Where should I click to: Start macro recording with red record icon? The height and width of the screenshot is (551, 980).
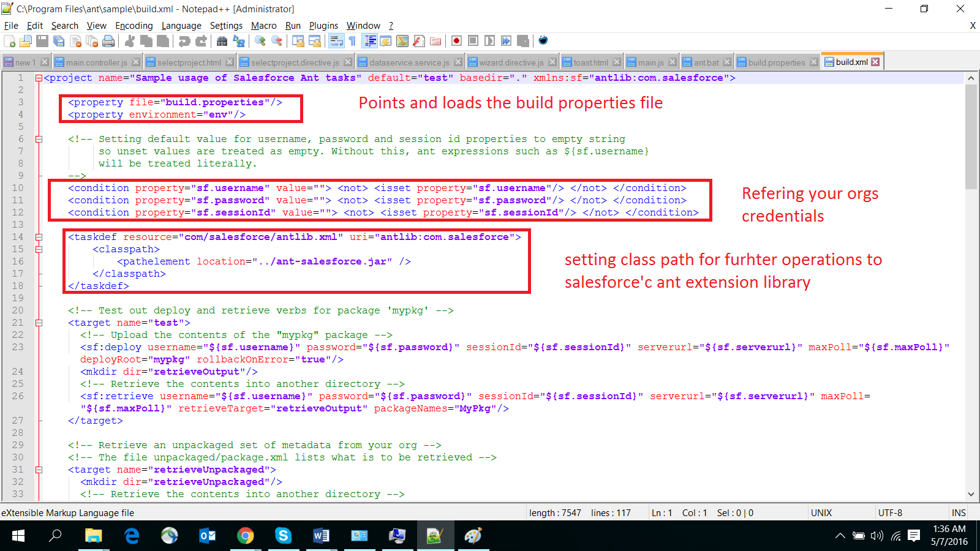pyautogui.click(x=456, y=41)
